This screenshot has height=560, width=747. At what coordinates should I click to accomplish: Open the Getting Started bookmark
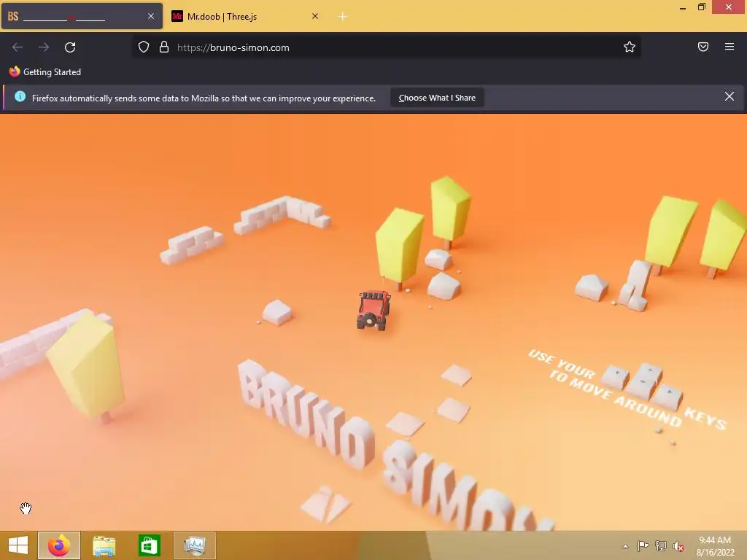[x=44, y=72]
